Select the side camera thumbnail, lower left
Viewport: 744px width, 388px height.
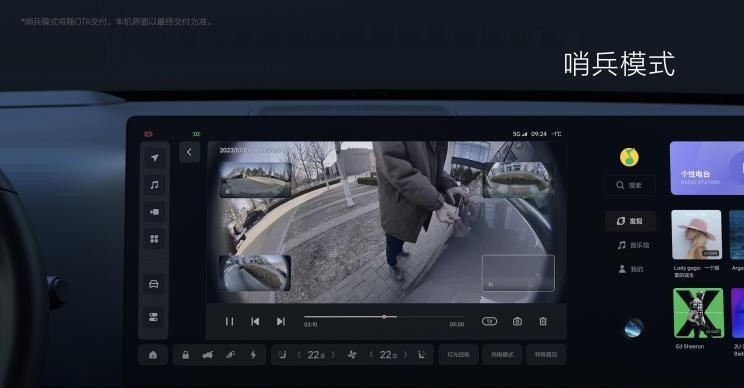(x=255, y=273)
